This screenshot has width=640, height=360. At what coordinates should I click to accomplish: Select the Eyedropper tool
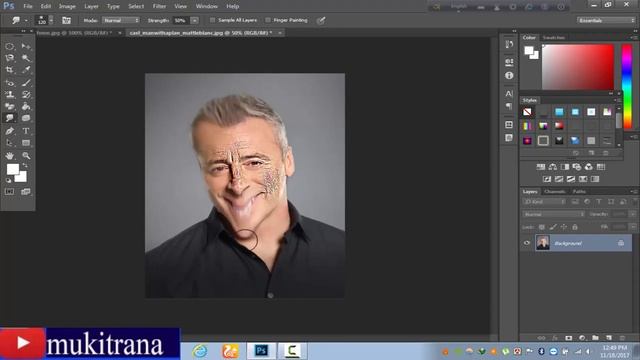pyautogui.click(x=26, y=70)
